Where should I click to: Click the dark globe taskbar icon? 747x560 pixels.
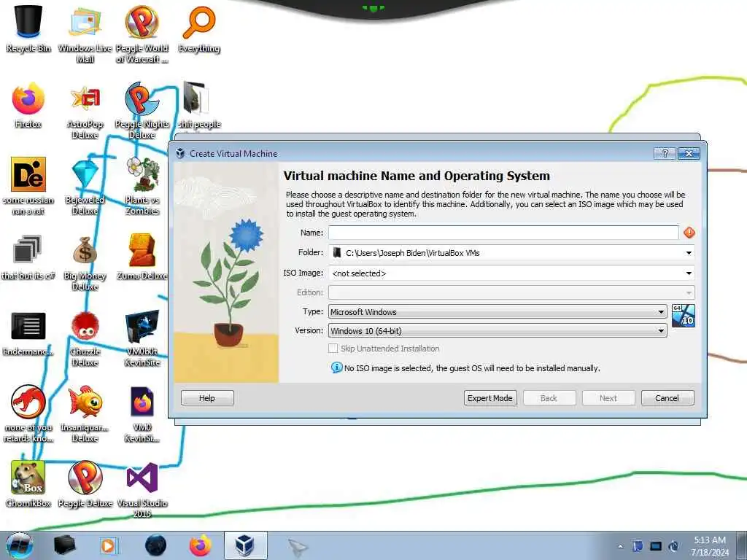(156, 545)
